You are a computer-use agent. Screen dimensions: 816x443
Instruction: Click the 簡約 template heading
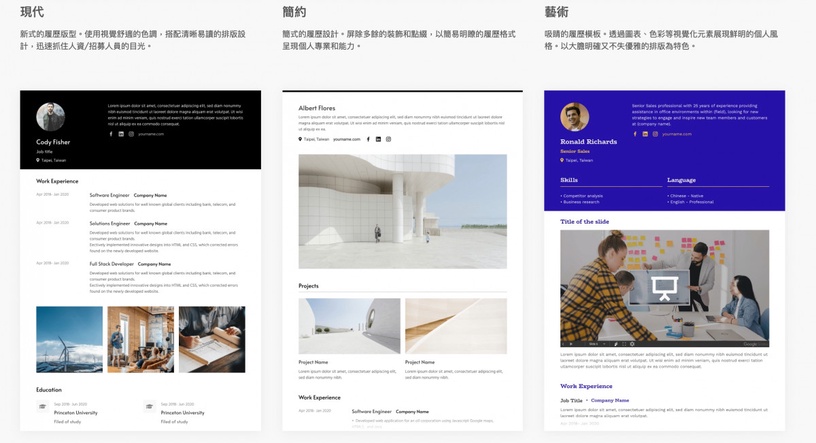[x=294, y=12]
